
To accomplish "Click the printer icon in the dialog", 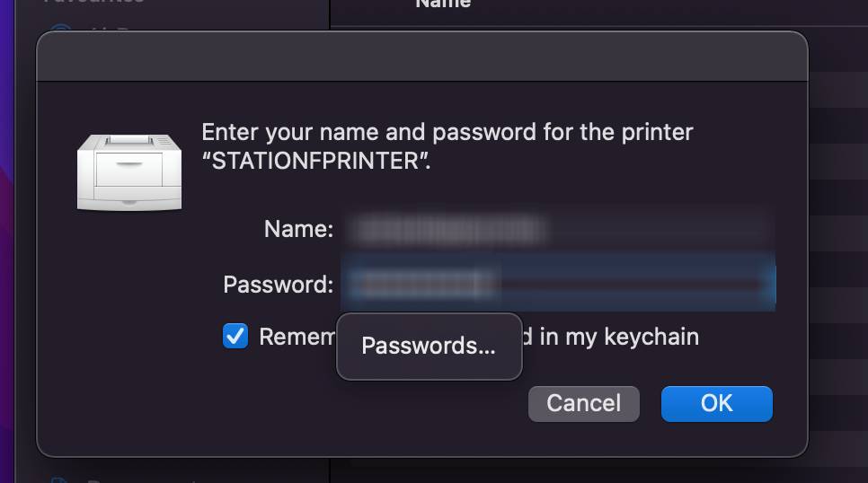I will coord(129,172).
